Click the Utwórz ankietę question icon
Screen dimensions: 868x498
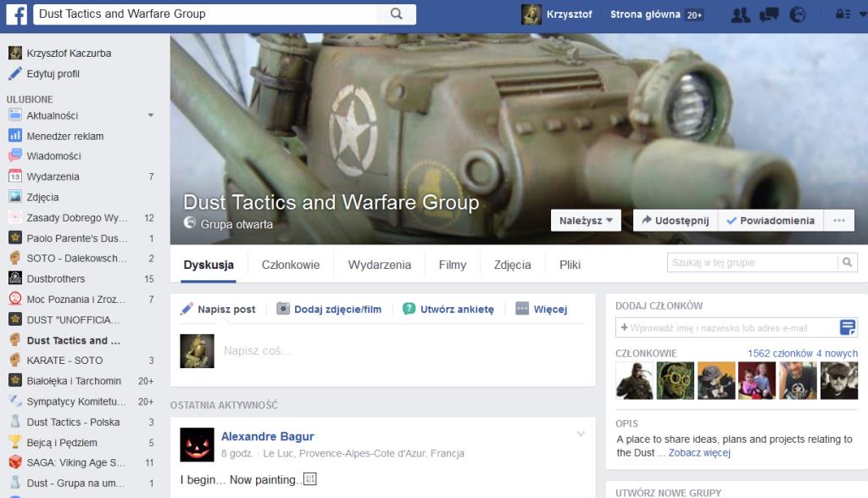[409, 309]
